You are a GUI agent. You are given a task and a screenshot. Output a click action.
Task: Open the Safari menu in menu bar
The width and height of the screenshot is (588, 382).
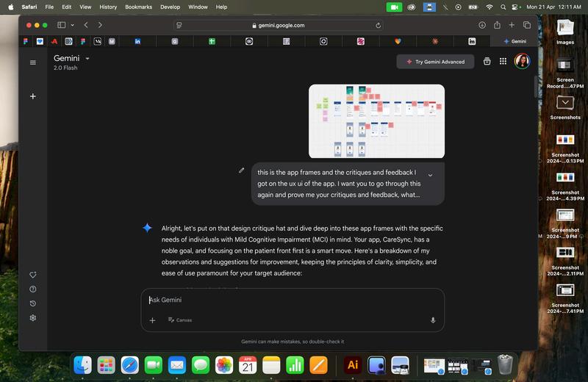(29, 7)
